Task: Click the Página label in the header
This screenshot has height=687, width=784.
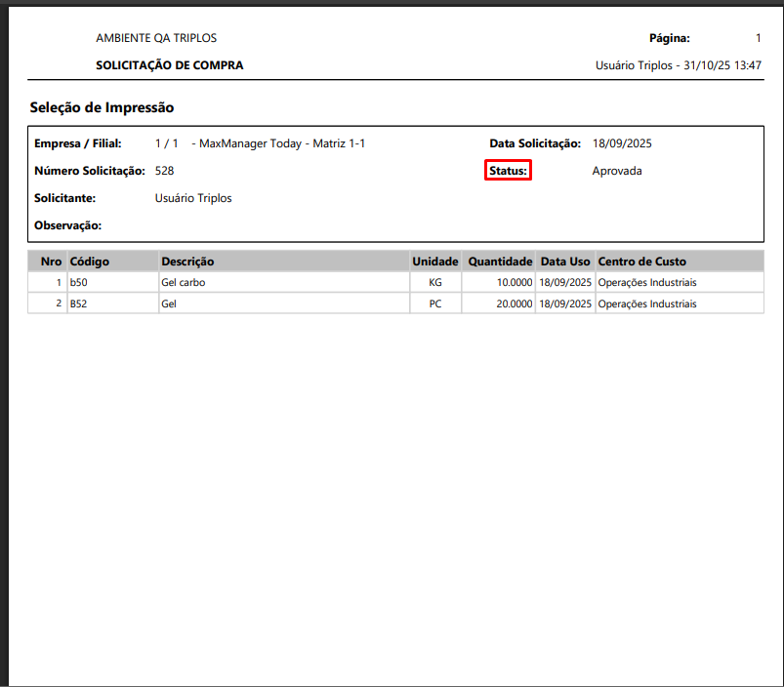Action: click(669, 38)
